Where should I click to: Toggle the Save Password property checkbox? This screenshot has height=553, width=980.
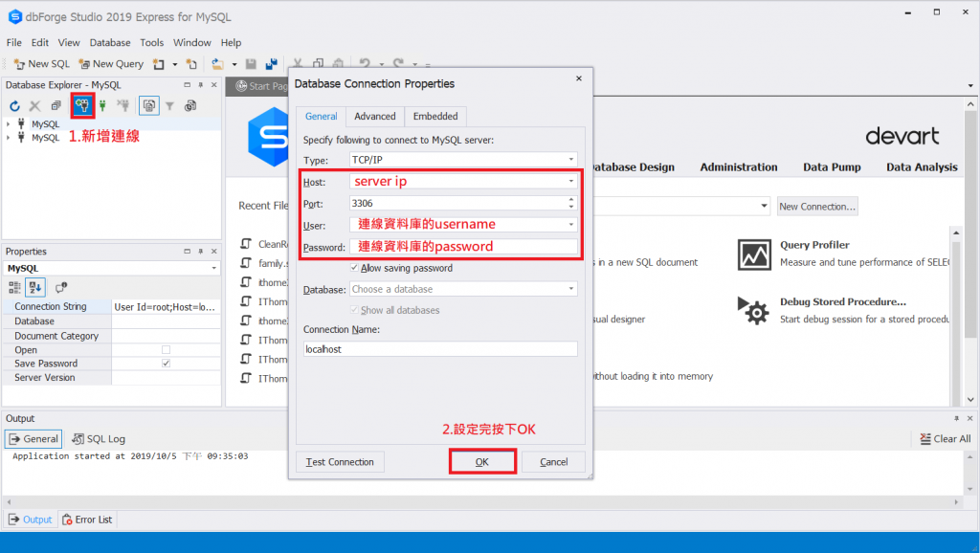pos(166,363)
